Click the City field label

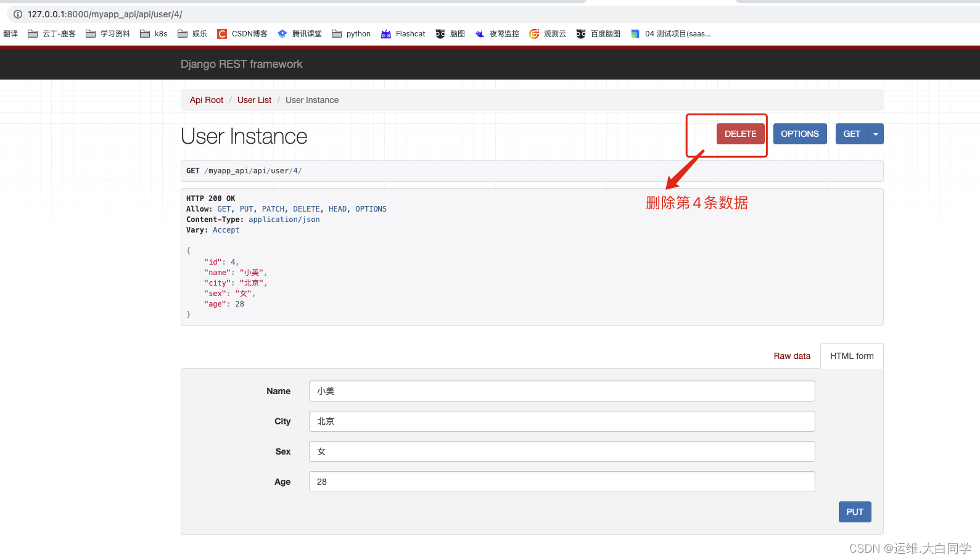point(282,421)
